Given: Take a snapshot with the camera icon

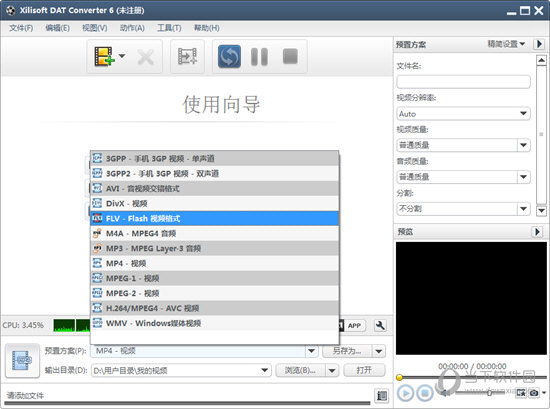Looking at the screenshot, I should tap(534, 393).
